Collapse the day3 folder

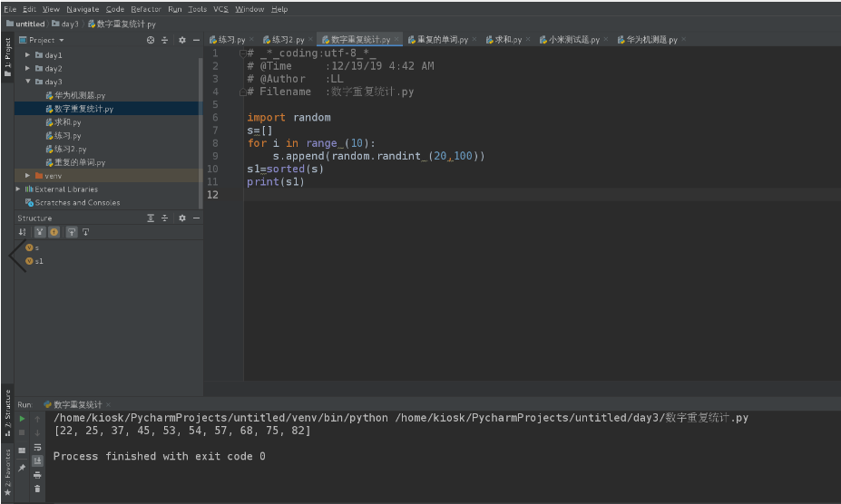(x=27, y=82)
